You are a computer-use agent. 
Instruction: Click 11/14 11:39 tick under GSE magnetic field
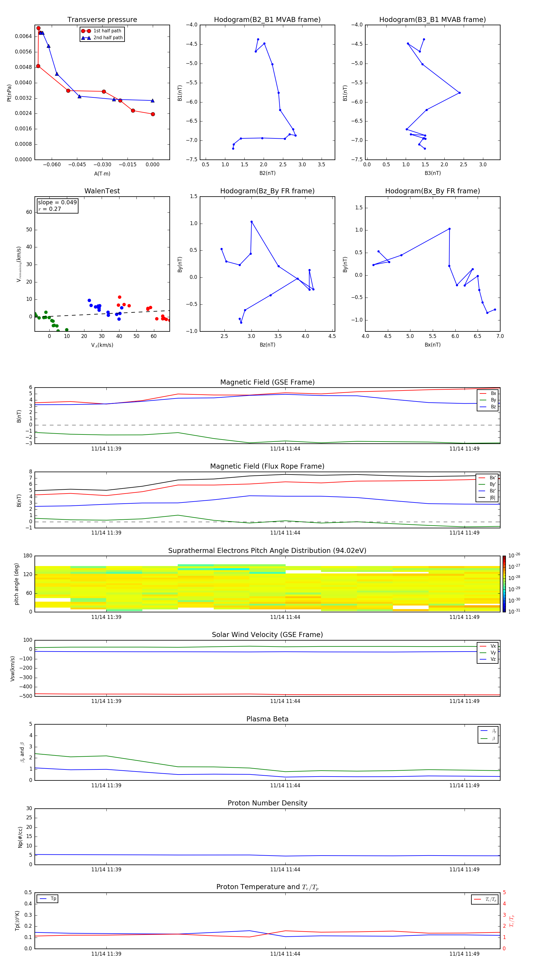(106, 449)
